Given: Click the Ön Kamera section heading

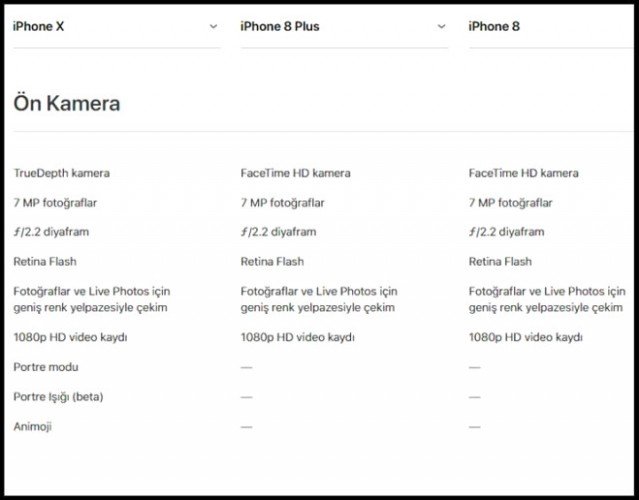Looking at the screenshot, I should [x=66, y=103].
